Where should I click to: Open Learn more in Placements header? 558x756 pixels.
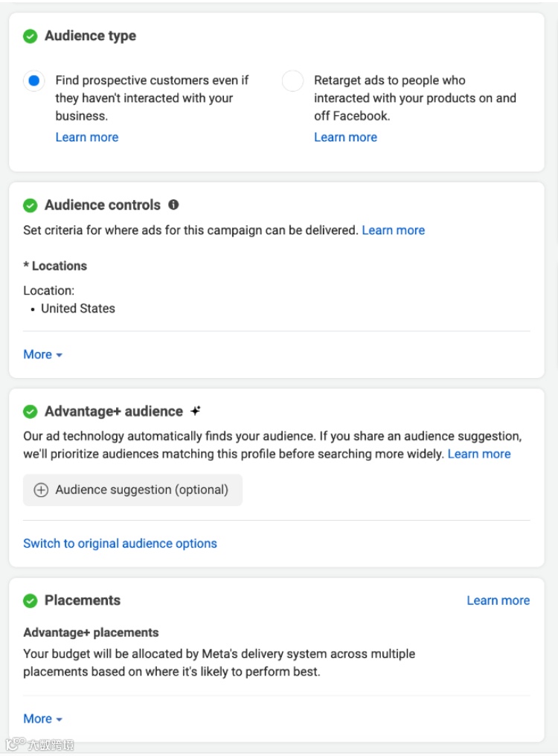click(498, 600)
